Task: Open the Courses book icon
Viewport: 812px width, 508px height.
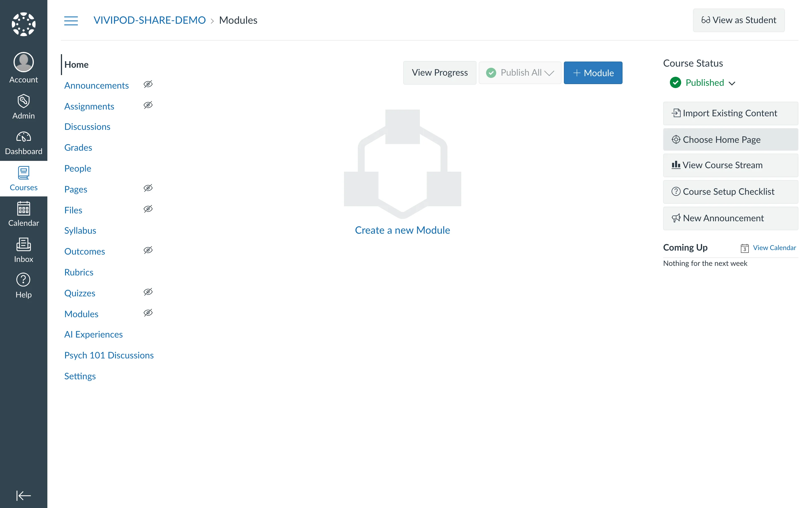Action: (23, 173)
